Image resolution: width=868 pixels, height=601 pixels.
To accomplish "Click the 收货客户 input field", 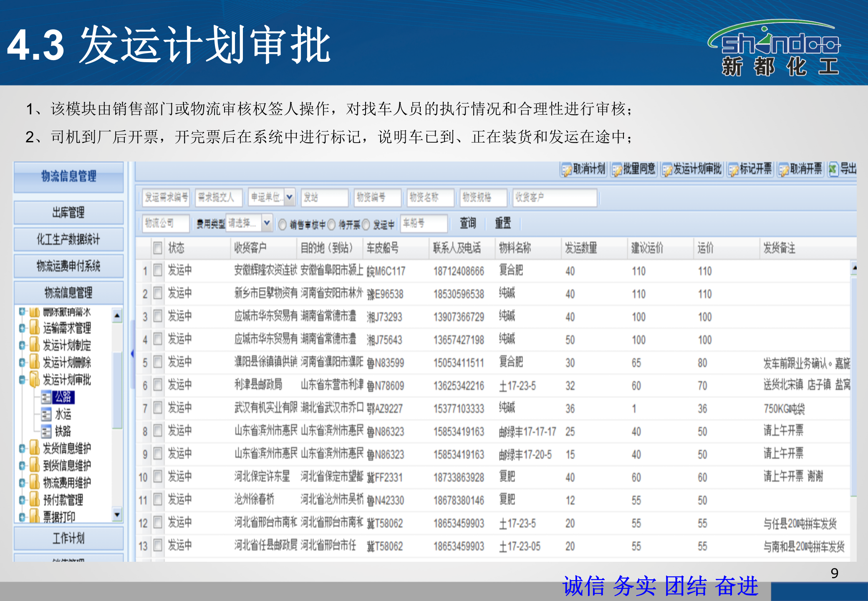I will [555, 198].
